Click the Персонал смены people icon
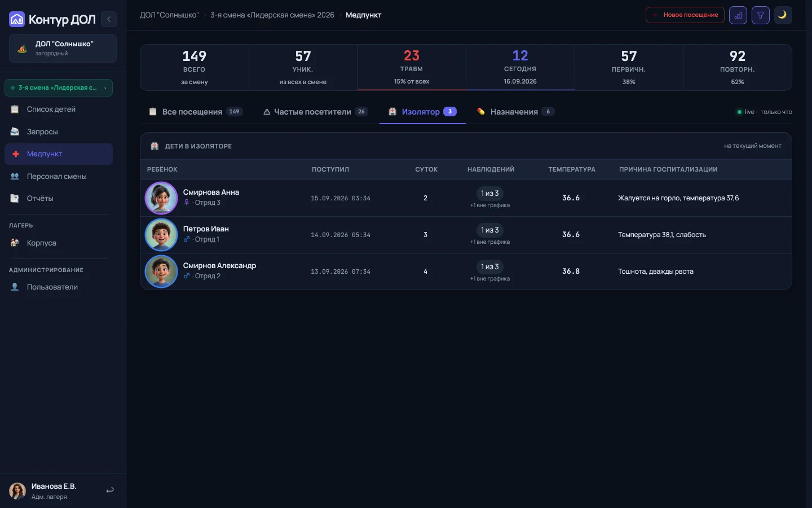The height and width of the screenshot is (508, 812). coord(15,176)
